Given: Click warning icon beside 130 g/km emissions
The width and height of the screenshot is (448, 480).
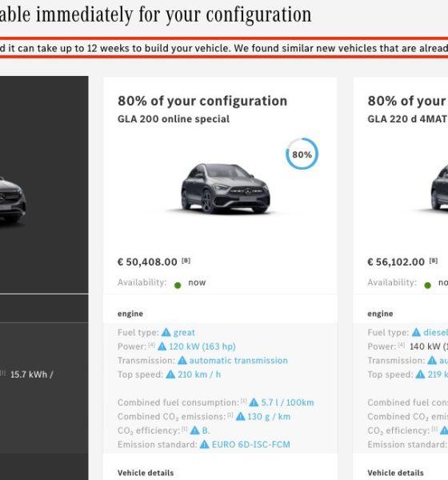Looking at the screenshot, I should coord(240,416).
